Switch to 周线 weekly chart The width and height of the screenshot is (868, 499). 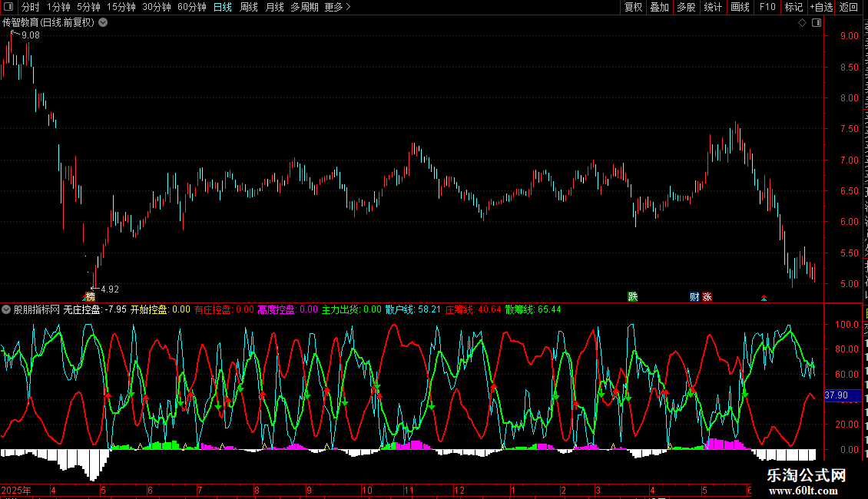249,7
